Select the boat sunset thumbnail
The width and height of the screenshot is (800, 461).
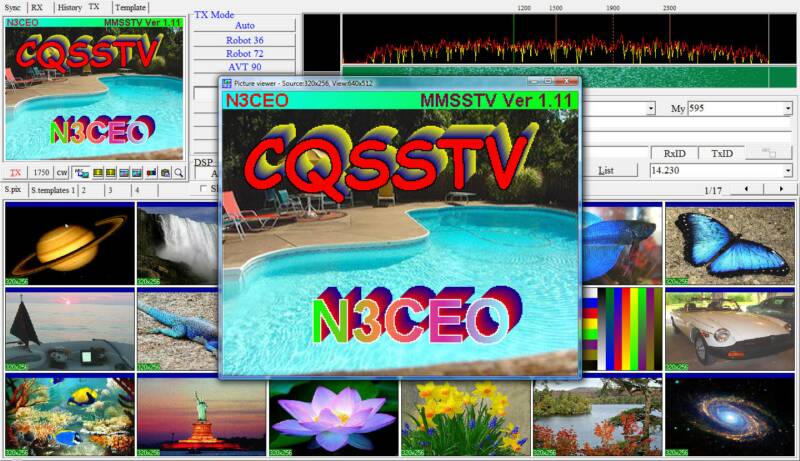coord(70,329)
